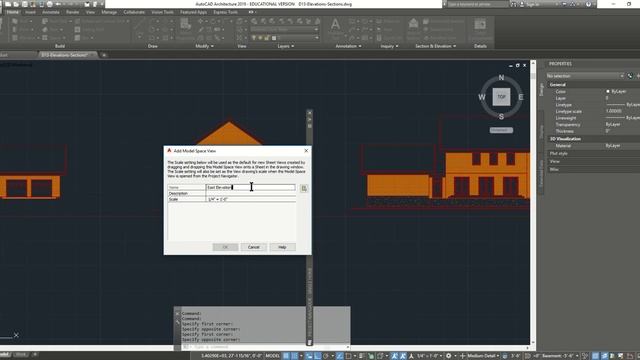Close the Add Model Space View dialog

[x=306, y=151]
